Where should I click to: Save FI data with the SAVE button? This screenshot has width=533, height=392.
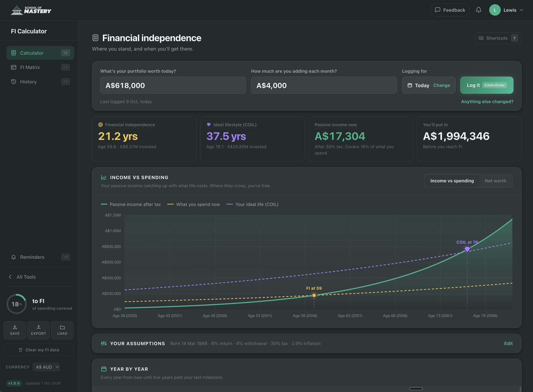tap(15, 330)
